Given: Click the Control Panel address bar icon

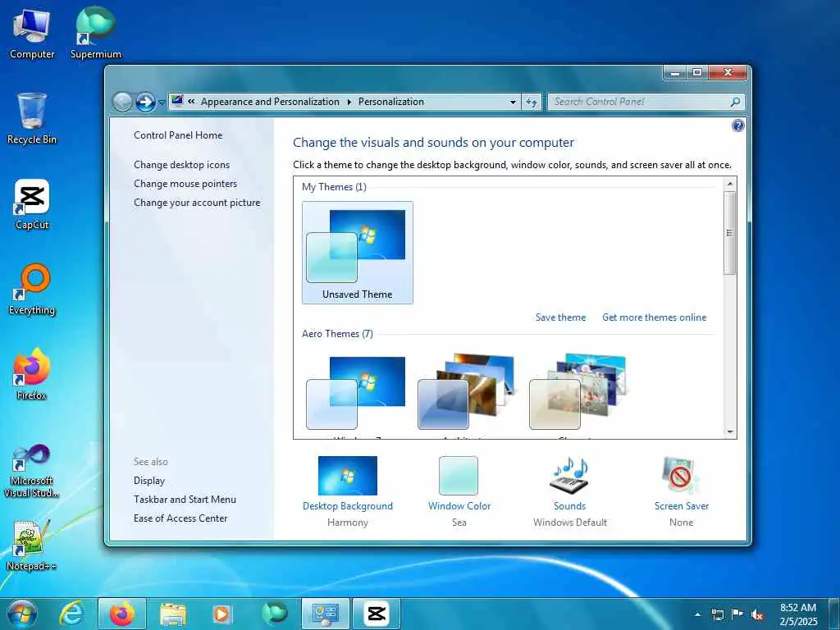Looking at the screenshot, I should coord(177,101).
